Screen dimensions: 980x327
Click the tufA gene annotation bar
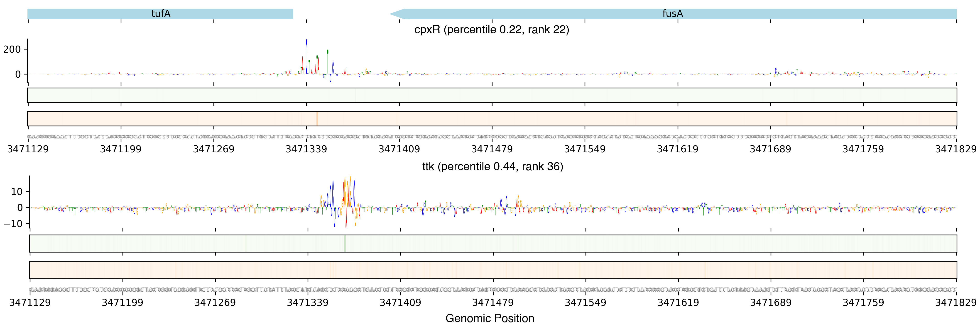pyautogui.click(x=160, y=14)
